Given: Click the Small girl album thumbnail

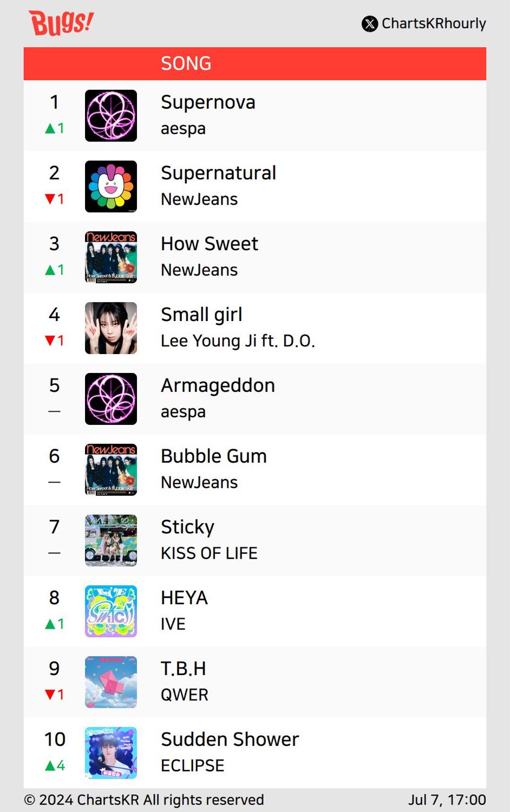Looking at the screenshot, I should click(111, 328).
